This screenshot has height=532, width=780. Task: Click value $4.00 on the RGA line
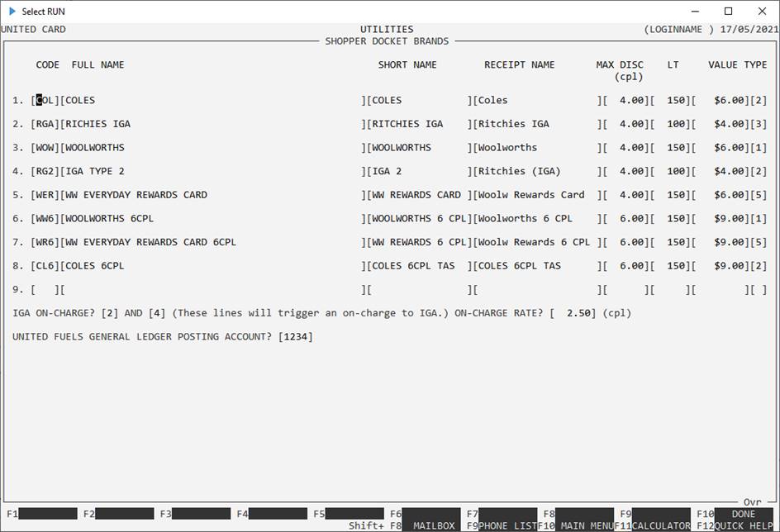pos(721,124)
